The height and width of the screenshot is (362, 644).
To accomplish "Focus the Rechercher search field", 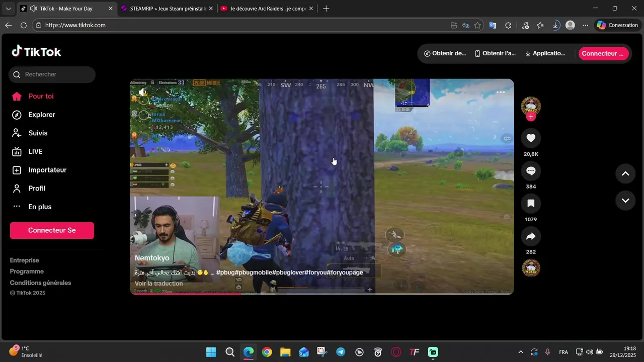I will [x=52, y=74].
